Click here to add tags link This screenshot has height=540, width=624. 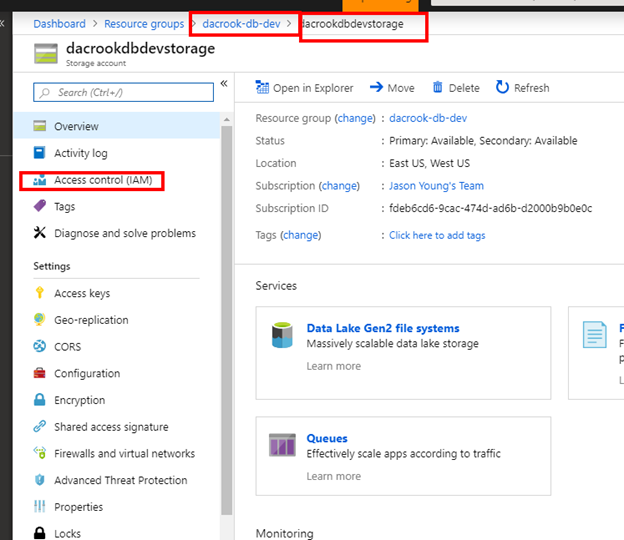437,235
